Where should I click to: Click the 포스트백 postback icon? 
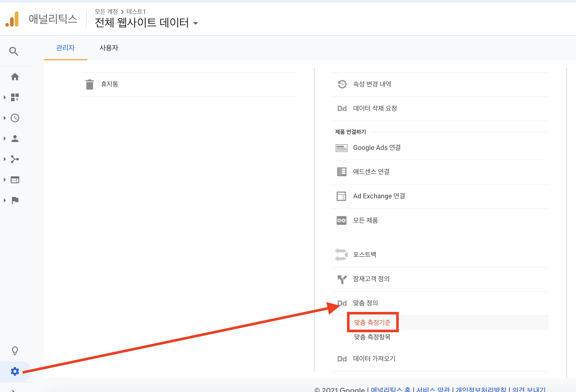point(342,254)
